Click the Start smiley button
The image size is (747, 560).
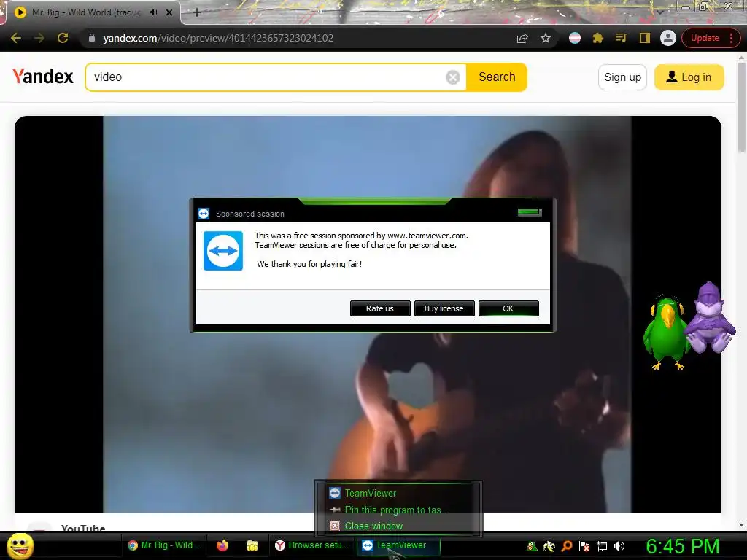(20, 545)
